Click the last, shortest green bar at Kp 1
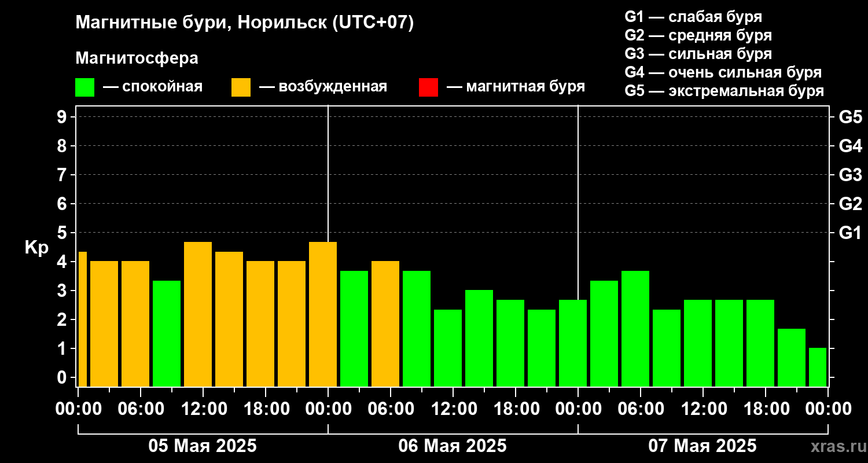This screenshot has height=463, width=868. point(818,367)
